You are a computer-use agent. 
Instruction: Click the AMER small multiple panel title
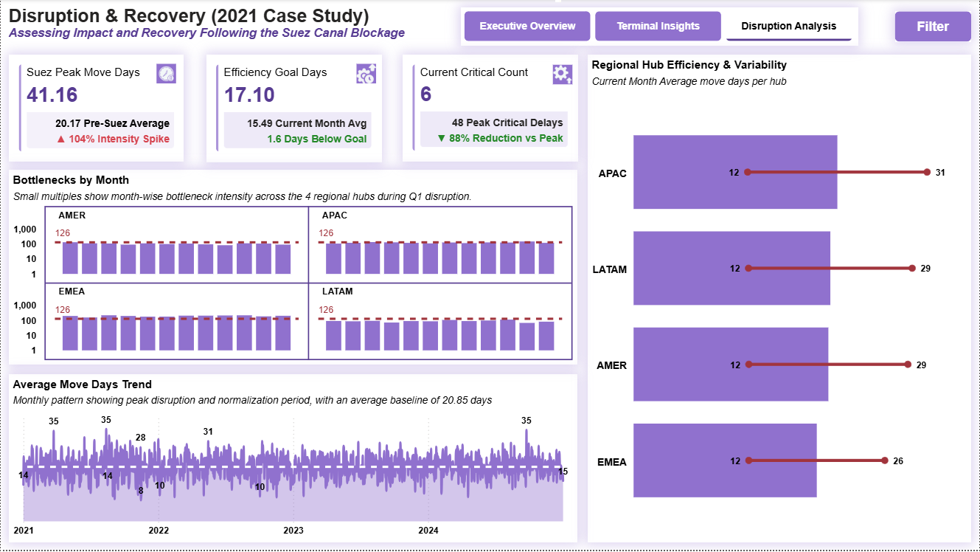point(72,215)
